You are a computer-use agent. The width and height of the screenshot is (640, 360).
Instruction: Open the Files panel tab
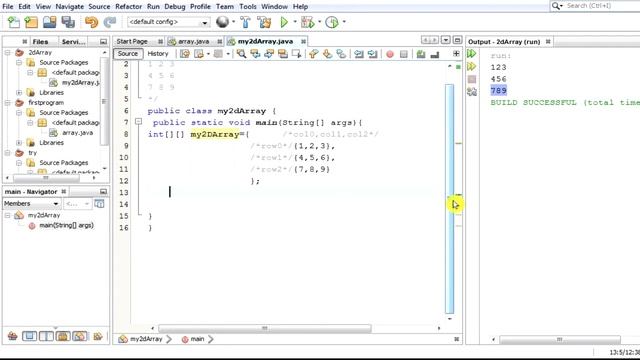(40, 42)
